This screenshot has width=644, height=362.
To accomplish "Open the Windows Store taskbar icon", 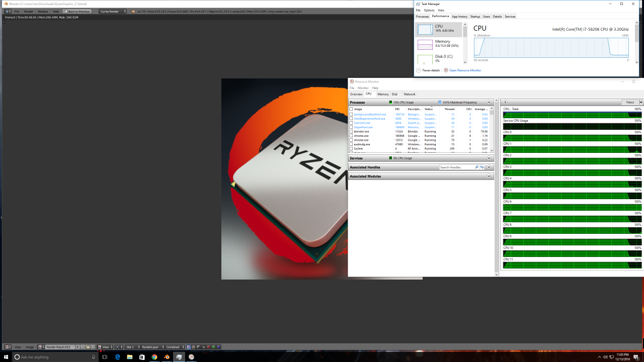I will [142, 357].
